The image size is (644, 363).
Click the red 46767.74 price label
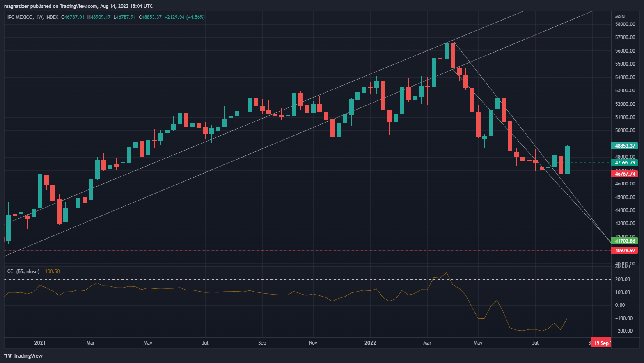pyautogui.click(x=625, y=174)
